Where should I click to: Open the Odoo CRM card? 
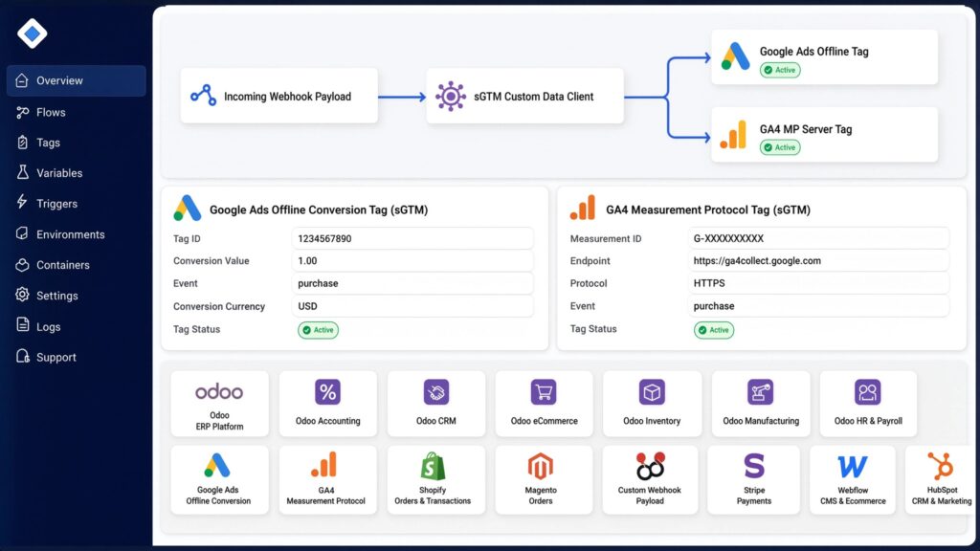click(436, 404)
